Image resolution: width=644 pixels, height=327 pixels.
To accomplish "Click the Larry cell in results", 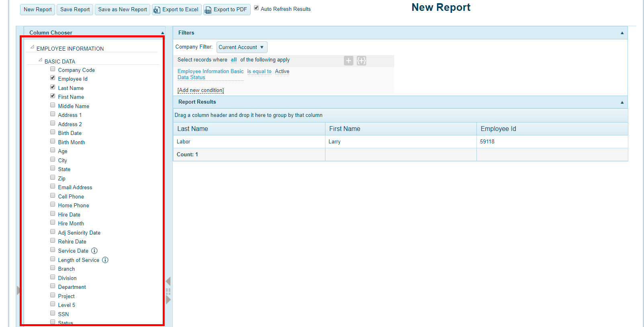I will click(401, 142).
